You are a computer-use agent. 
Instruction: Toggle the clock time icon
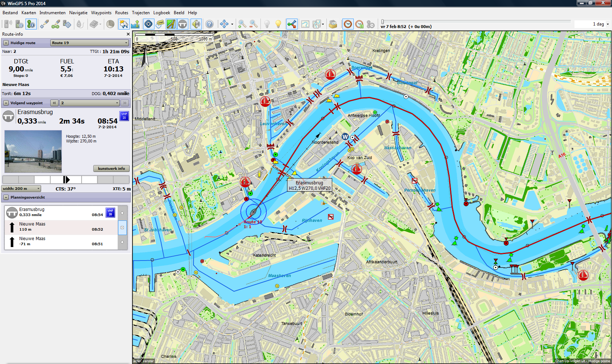348,24
